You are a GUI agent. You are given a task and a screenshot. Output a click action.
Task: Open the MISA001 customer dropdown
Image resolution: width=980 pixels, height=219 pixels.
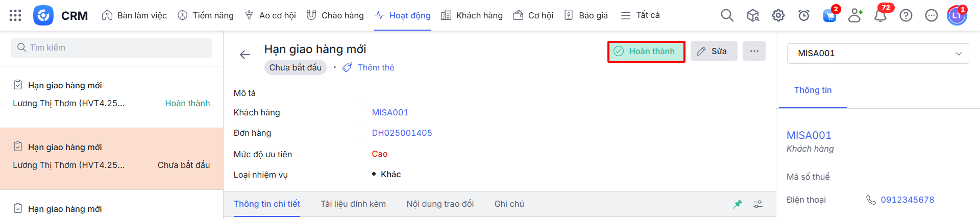tap(878, 54)
